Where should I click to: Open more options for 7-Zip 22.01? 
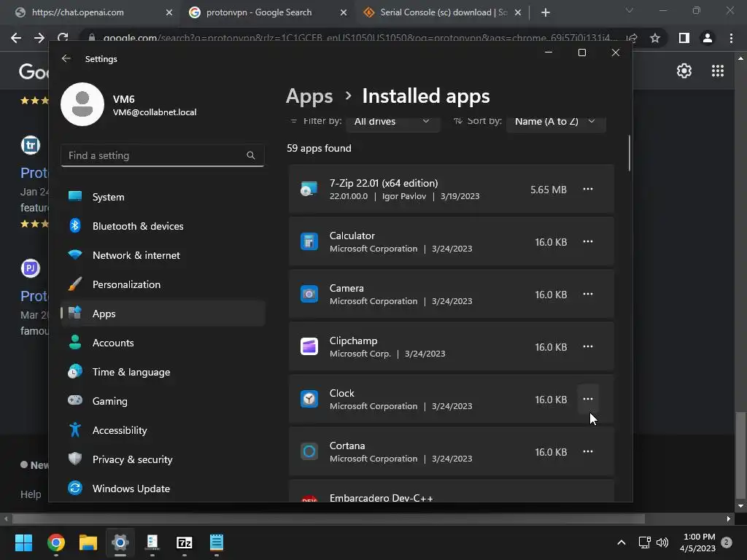coord(588,189)
